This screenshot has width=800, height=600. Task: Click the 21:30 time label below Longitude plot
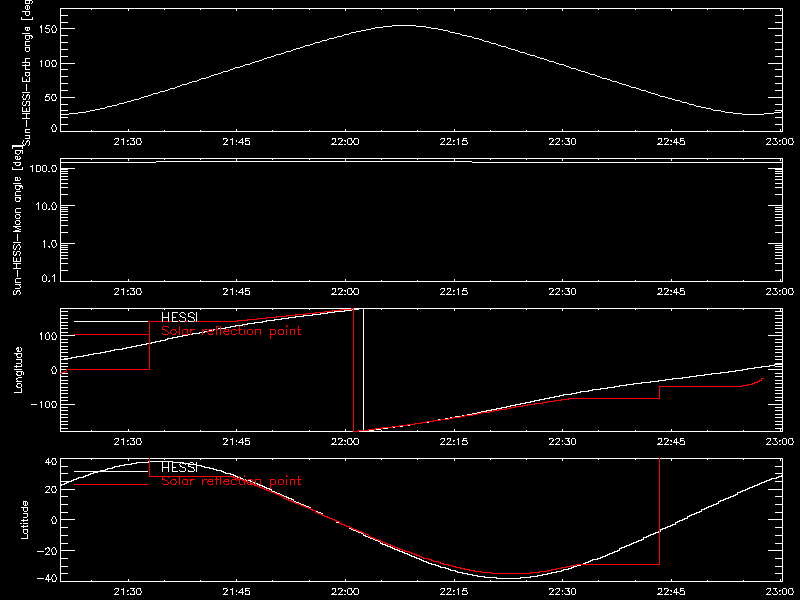pos(128,442)
